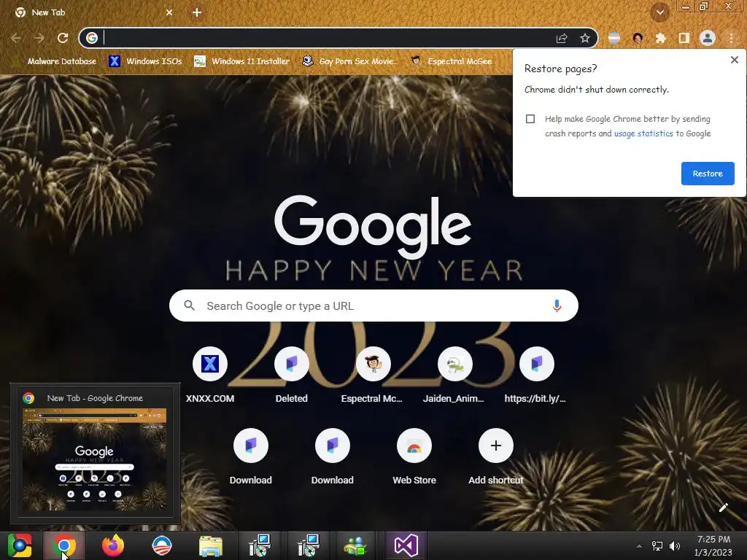Open volume speaker tray icon
The height and width of the screenshot is (560, 747).
point(675,546)
